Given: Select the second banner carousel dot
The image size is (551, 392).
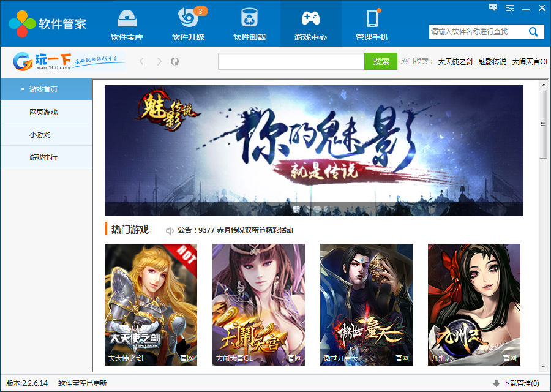Looking at the screenshot, I should (307, 209).
